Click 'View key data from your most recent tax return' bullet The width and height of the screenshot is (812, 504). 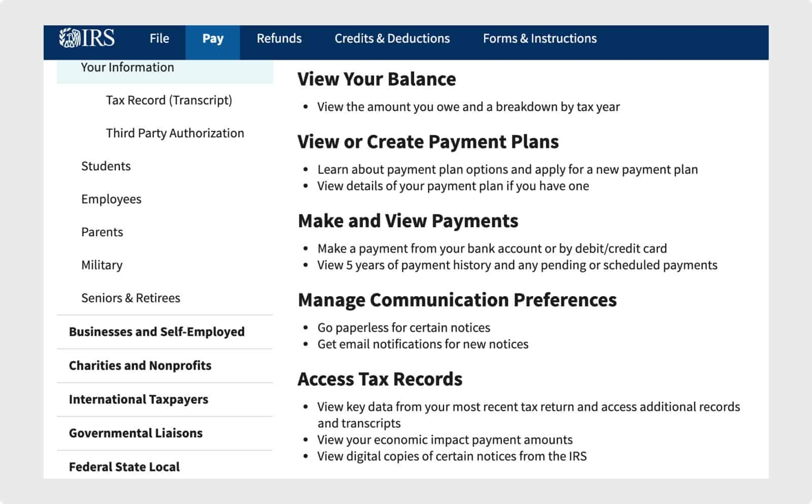point(528,415)
